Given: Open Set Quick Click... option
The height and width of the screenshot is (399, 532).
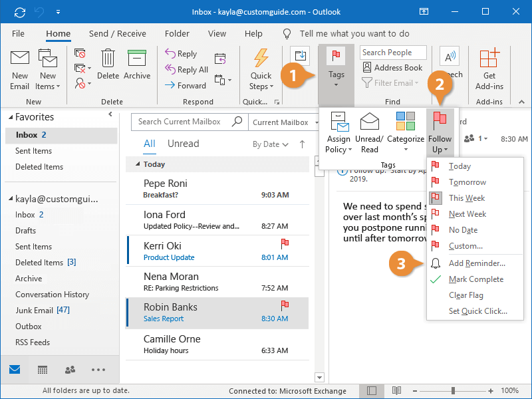Looking at the screenshot, I should click(x=475, y=311).
